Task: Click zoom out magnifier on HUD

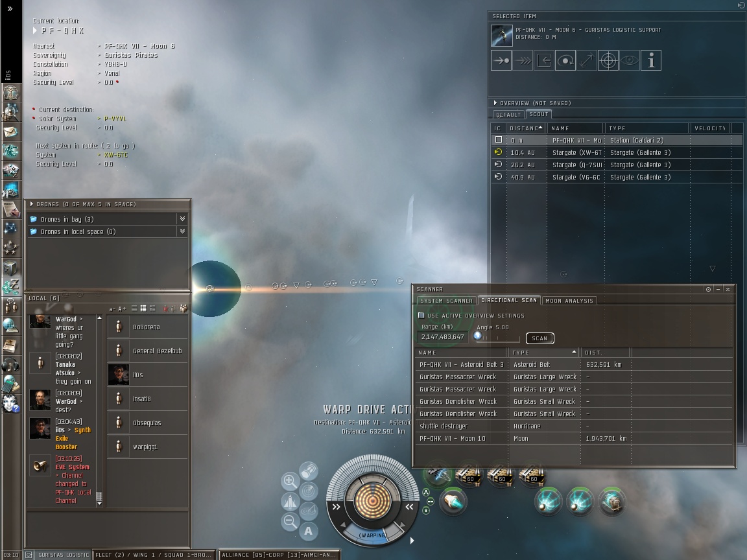Action: [290, 521]
